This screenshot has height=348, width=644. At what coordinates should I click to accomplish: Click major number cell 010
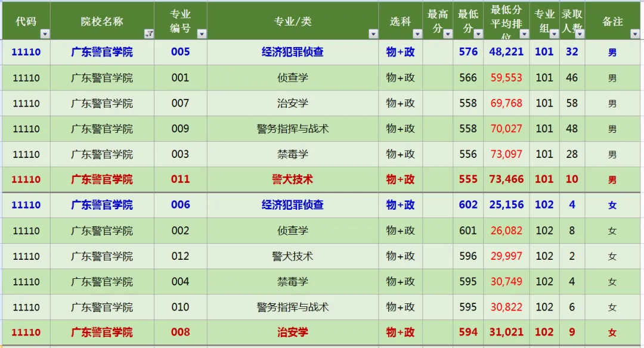(x=180, y=307)
